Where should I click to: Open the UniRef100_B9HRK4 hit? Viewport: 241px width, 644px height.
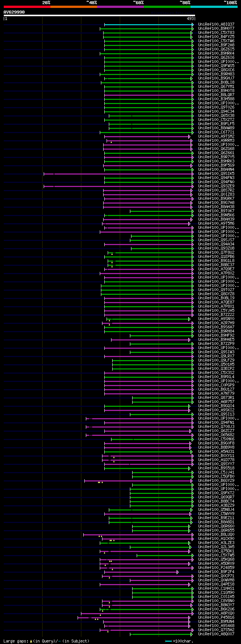216,54
